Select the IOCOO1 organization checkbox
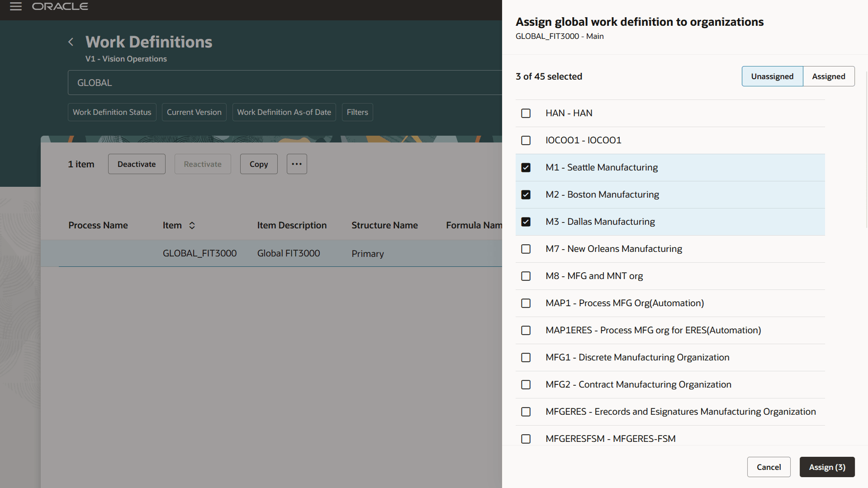 (526, 140)
